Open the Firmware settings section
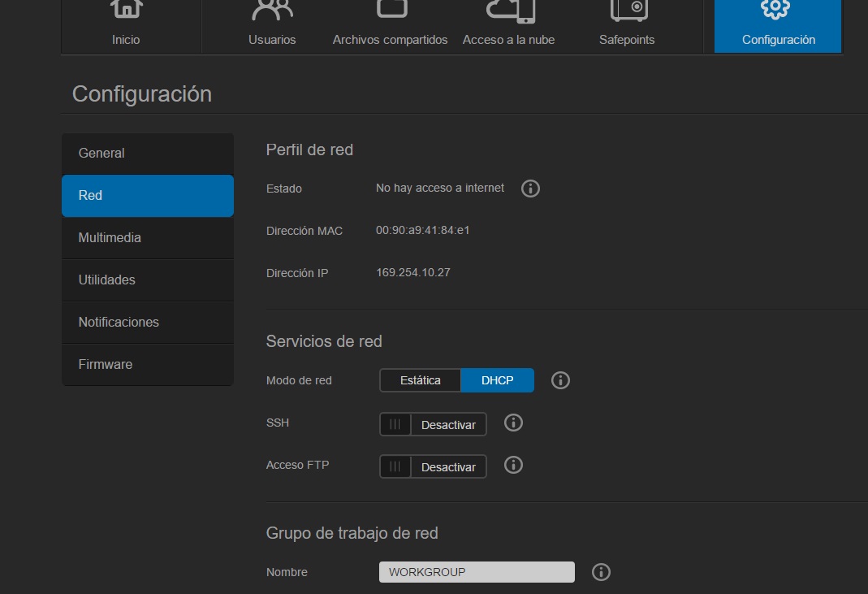This screenshot has width=868, height=594. tap(148, 365)
